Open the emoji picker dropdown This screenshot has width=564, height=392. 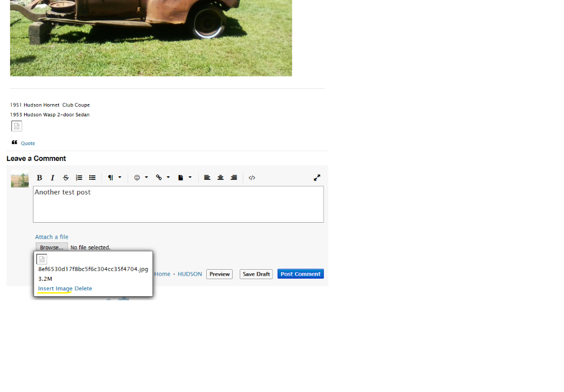(140, 177)
